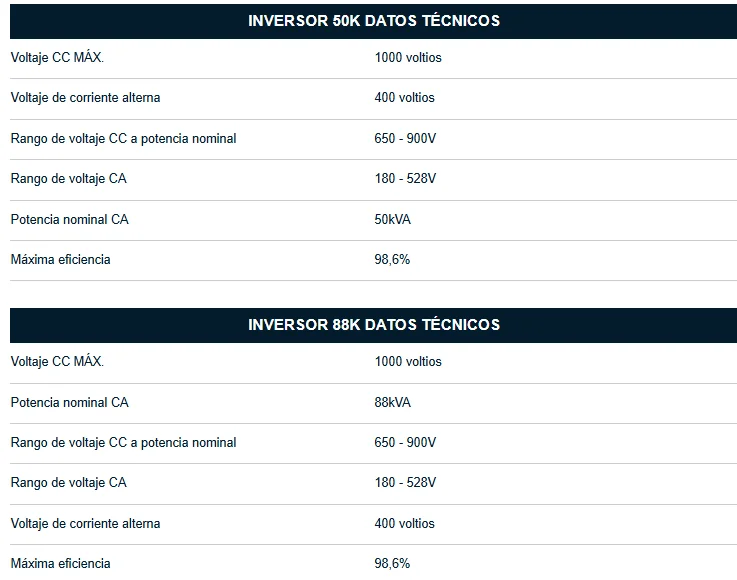737x580 pixels.
Task: Click the 88K 98,6% efficiency value
Action: [x=392, y=563]
